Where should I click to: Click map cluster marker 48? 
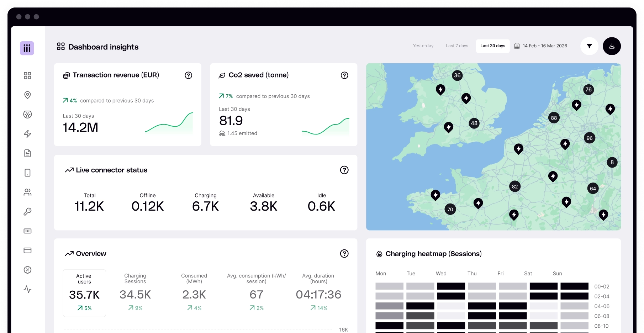pos(474,123)
